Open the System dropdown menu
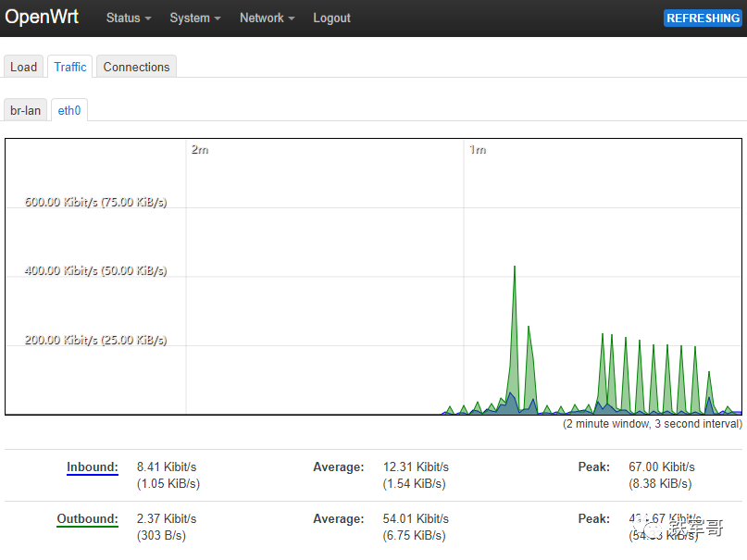The width and height of the screenshot is (747, 560). coord(194,18)
